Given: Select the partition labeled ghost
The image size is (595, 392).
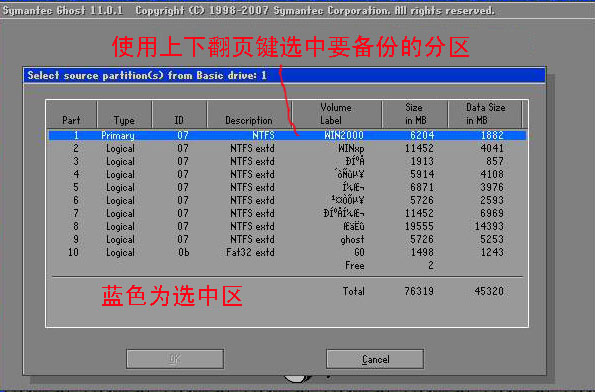Looking at the screenshot, I should 287,239.
